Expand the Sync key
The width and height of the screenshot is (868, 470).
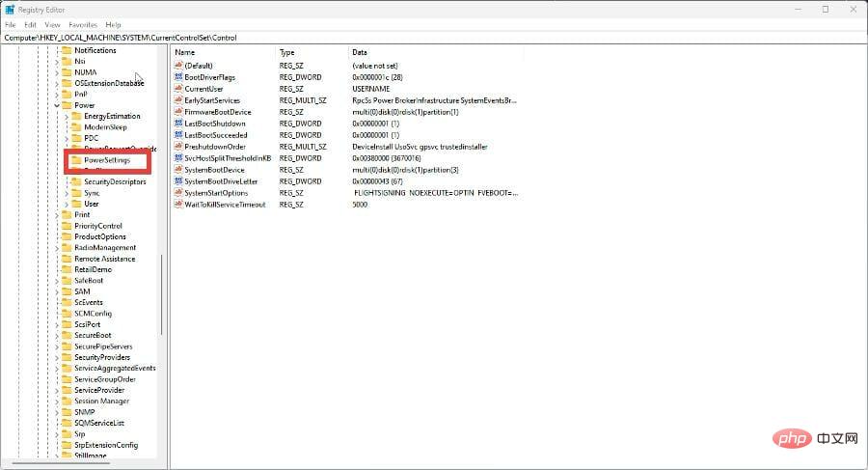67,193
